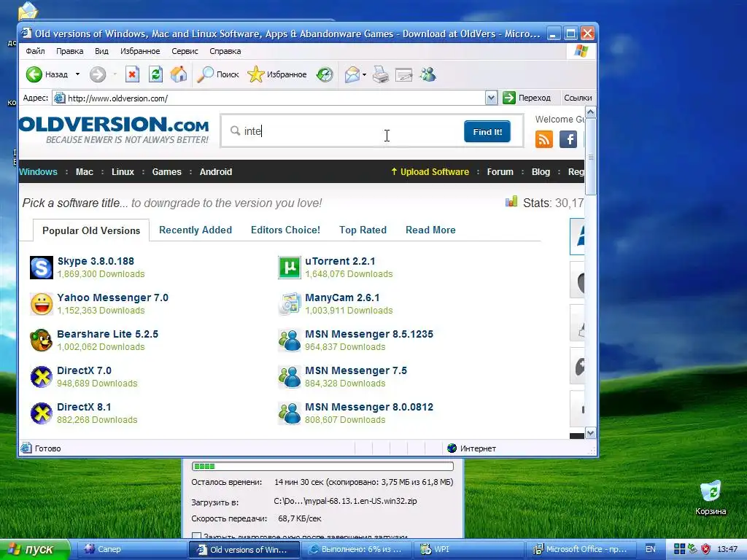Click the page vertical scrollbar thumb
Image resolution: width=747 pixels, height=560 pixels.
[x=591, y=157]
